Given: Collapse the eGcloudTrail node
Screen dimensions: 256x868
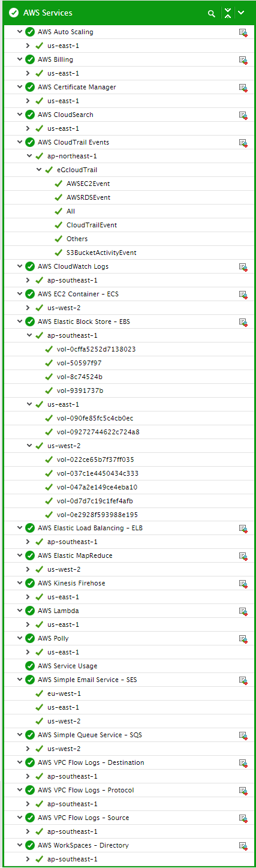Looking at the screenshot, I should tap(39, 170).
